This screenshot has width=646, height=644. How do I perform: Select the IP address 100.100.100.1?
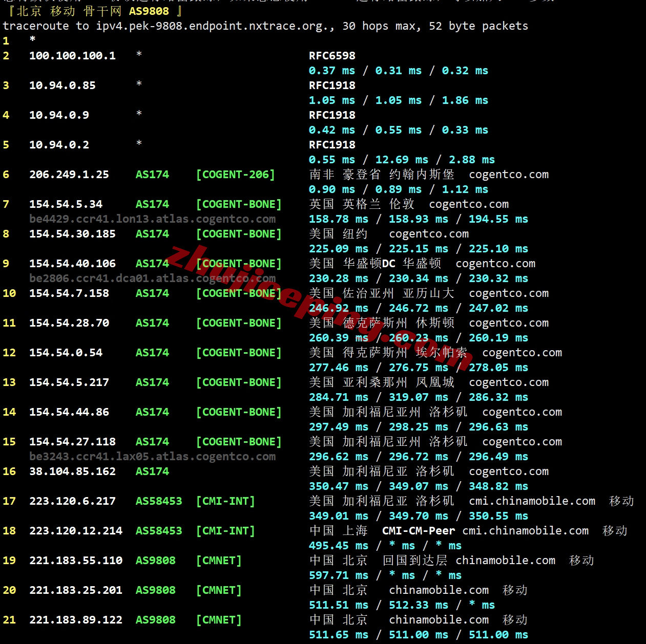72,56
